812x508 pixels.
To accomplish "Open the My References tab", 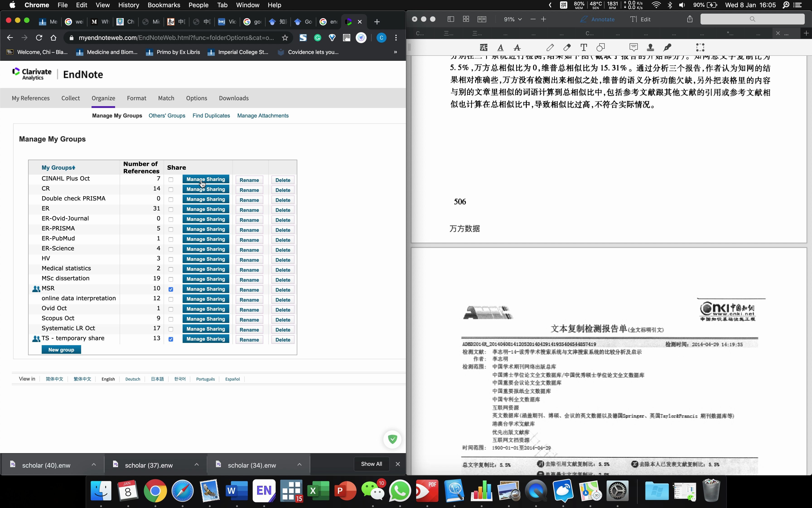I will click(31, 98).
